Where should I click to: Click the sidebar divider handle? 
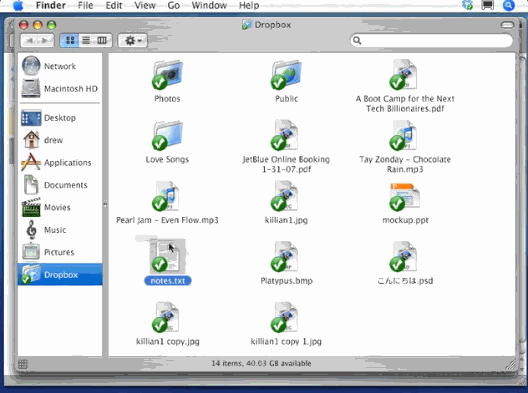[105, 204]
